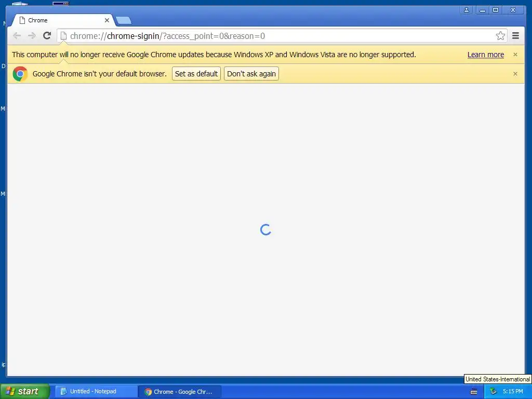Restore down the Chrome window
532x399 pixels.
click(x=495, y=10)
